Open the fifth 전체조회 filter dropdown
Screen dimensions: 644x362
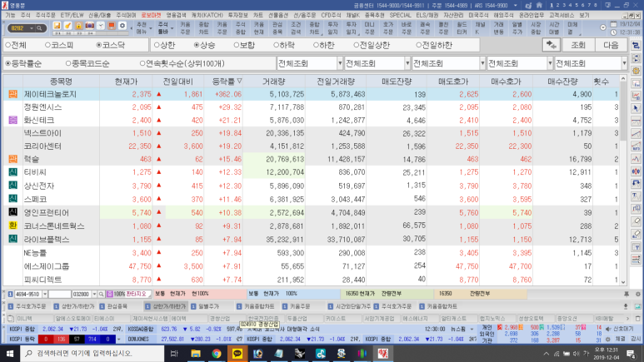click(624, 63)
